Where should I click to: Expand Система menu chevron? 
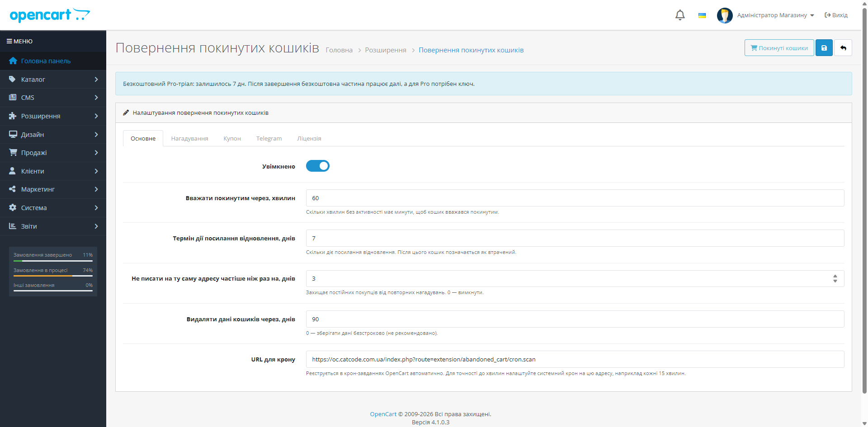click(x=96, y=208)
